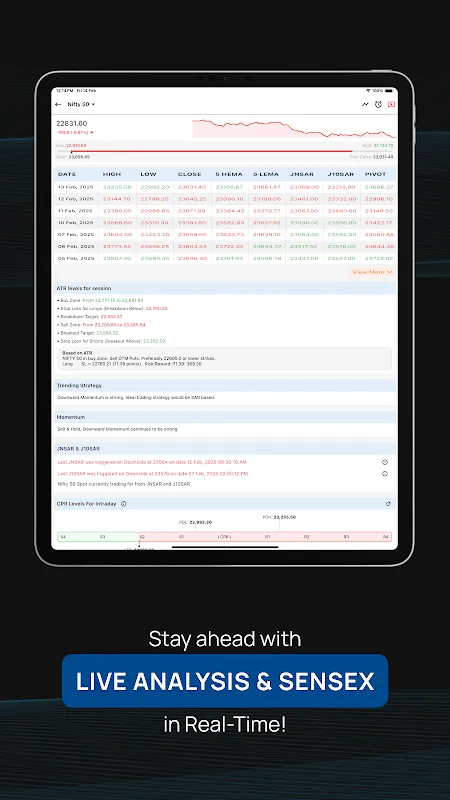
Task: Click the 5 HEMA column header
Action: [229, 174]
